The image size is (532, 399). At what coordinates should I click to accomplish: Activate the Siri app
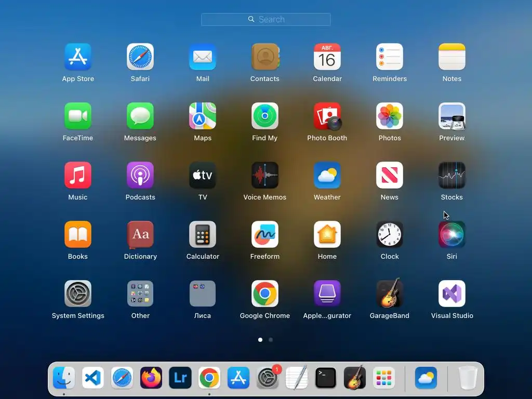(452, 234)
